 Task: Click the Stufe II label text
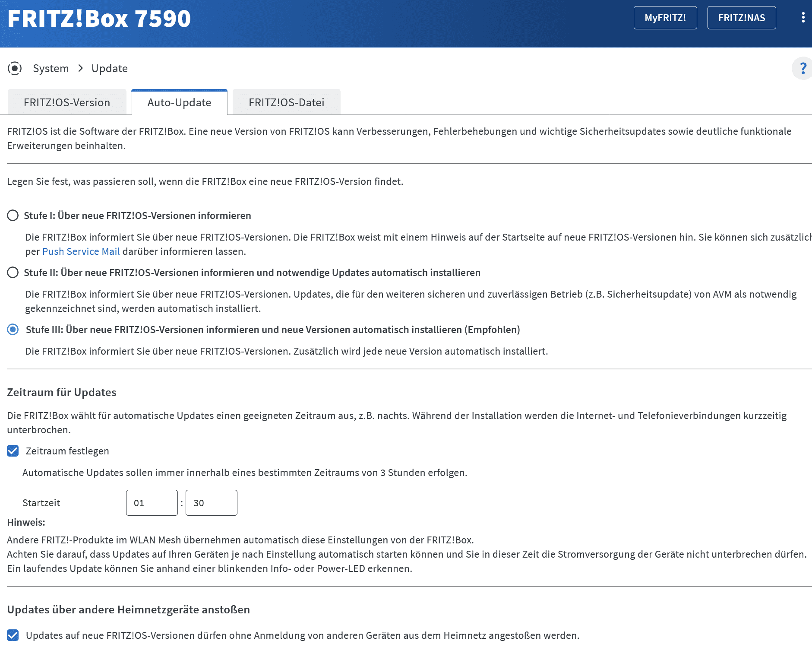point(252,273)
